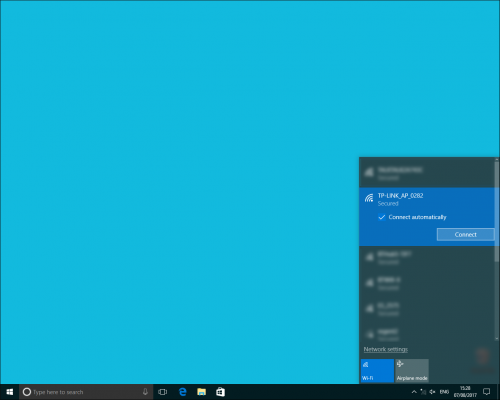Toggle the Wi-Fi quick action tile
The width and height of the screenshot is (500, 400).
coord(377,370)
